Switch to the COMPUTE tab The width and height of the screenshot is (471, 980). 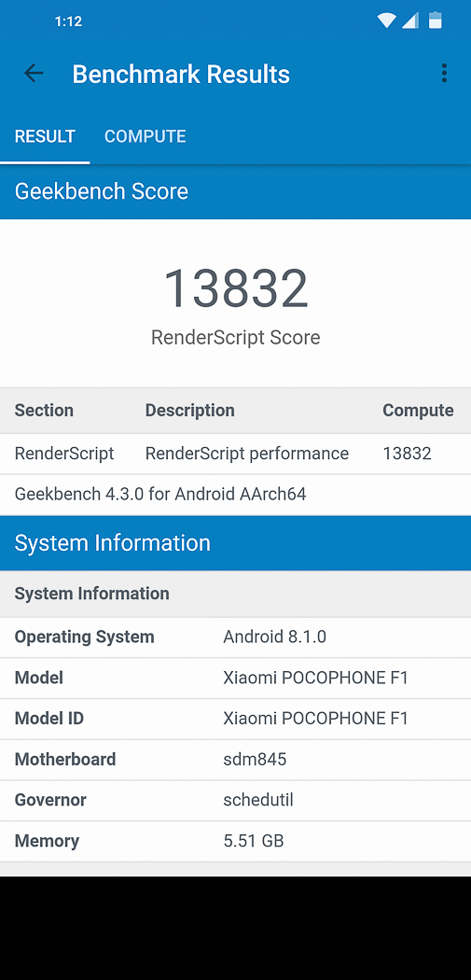(145, 136)
